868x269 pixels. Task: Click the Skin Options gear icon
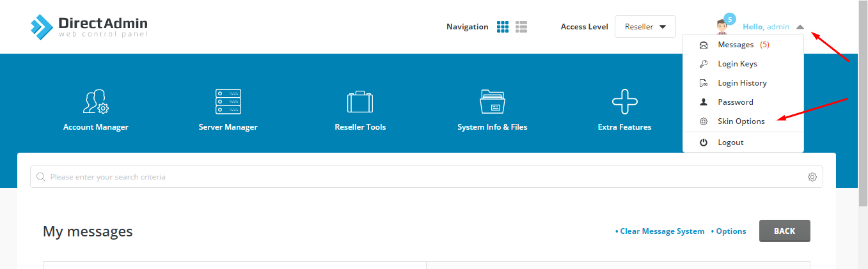tap(704, 121)
